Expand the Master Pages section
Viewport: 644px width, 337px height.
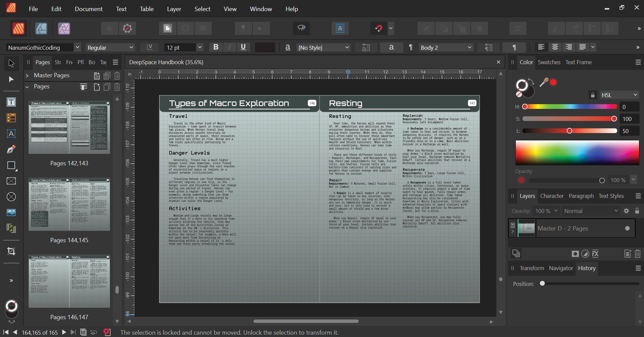click(27, 76)
